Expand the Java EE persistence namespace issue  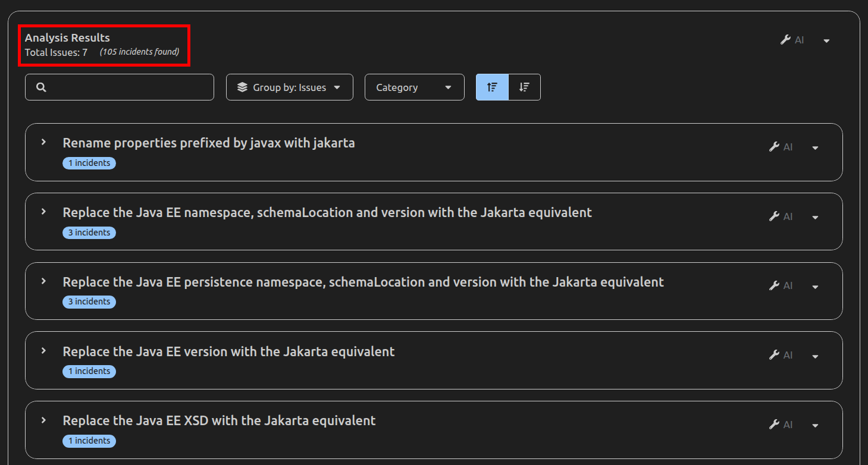coord(43,281)
